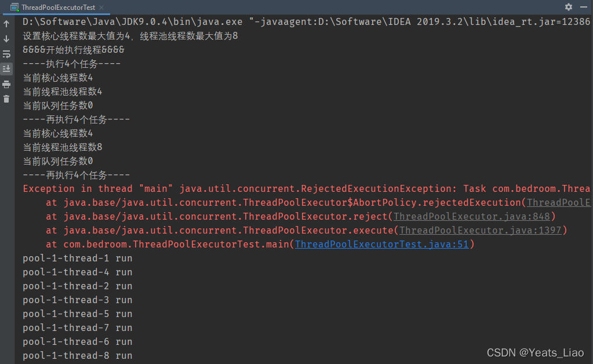Open the truncated link on the rejectedExecution line
This screenshot has height=364, width=593.
click(558, 203)
